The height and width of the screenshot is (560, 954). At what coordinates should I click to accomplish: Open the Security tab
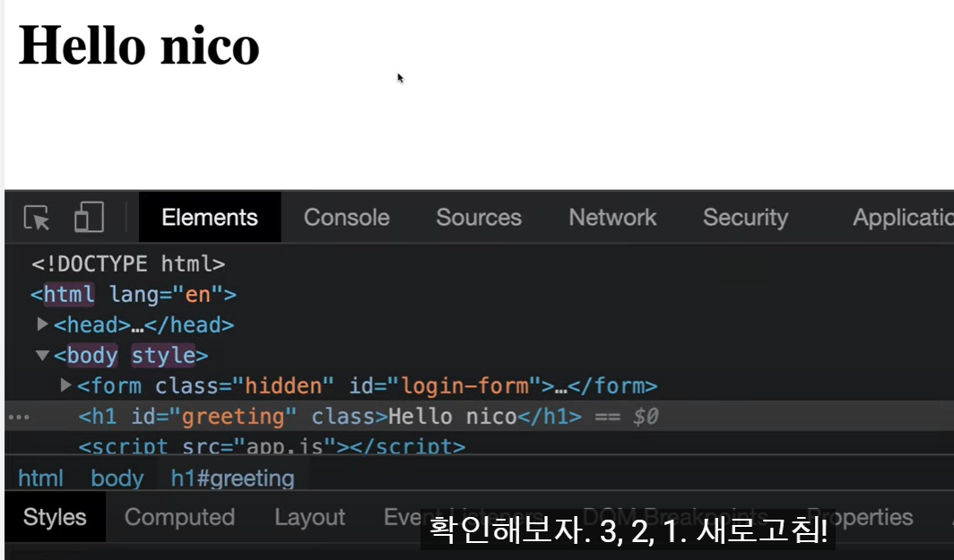pyautogui.click(x=745, y=217)
